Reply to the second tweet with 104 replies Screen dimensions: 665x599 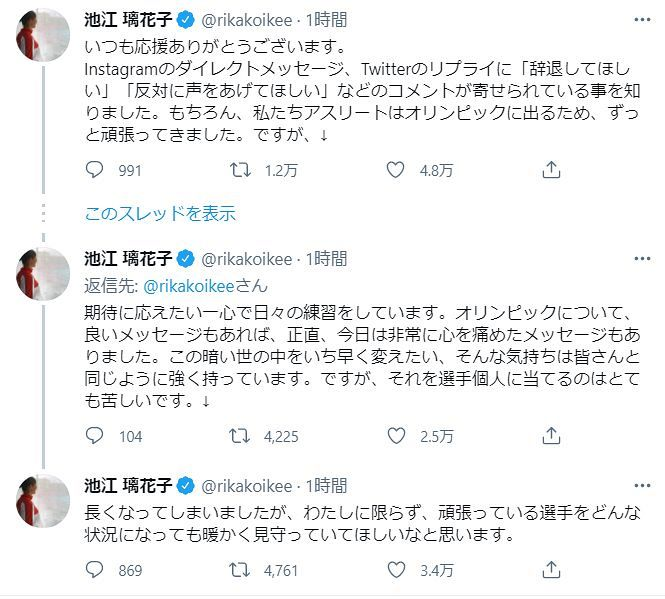95,436
